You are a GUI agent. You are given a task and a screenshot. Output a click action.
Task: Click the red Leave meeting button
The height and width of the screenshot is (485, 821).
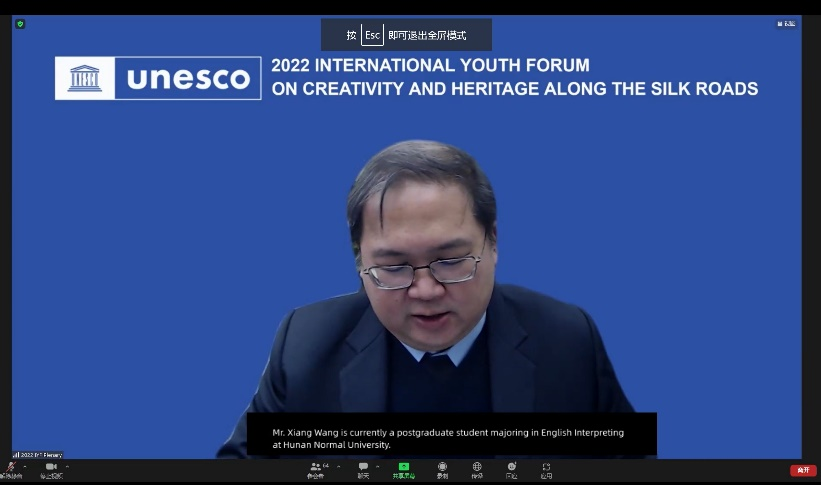pyautogui.click(x=803, y=470)
